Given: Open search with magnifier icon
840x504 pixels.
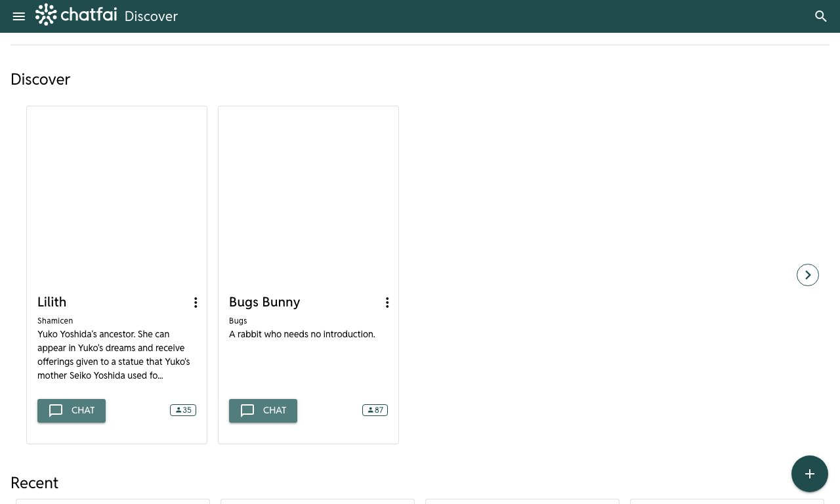Looking at the screenshot, I should click(x=821, y=16).
